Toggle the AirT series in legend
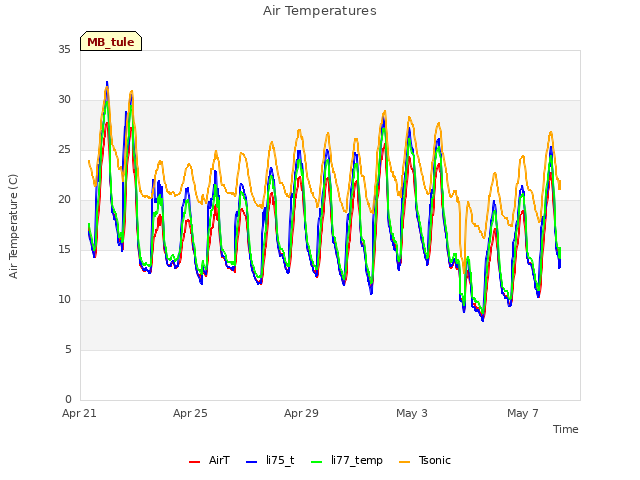Image resolution: width=640 pixels, height=480 pixels. tap(209, 460)
